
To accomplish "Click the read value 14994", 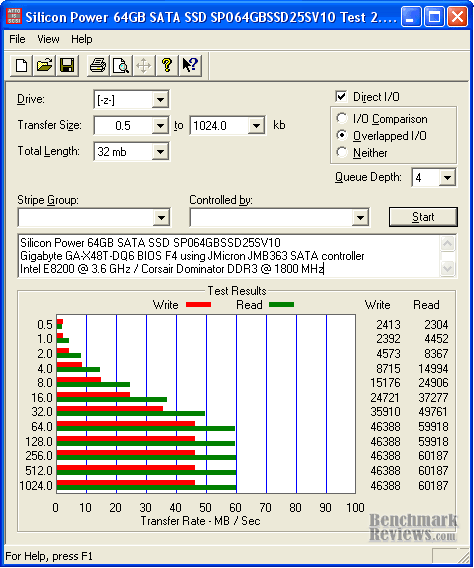I will 433,368.
